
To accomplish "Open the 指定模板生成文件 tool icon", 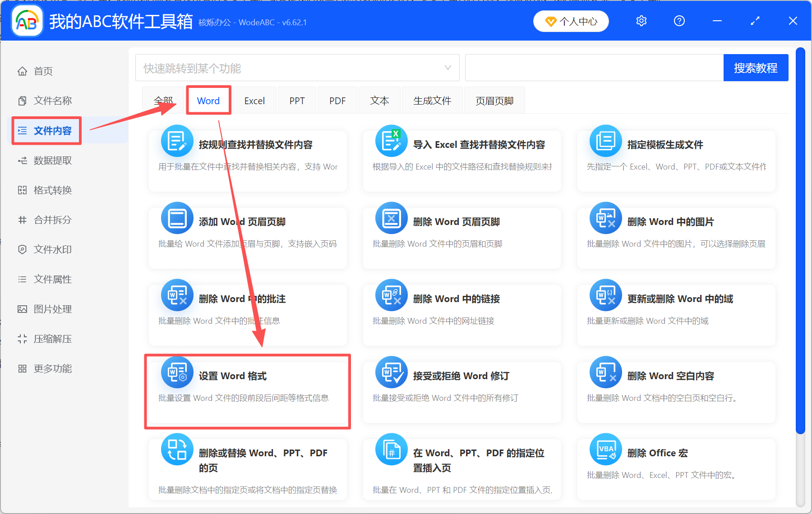I will (605, 141).
